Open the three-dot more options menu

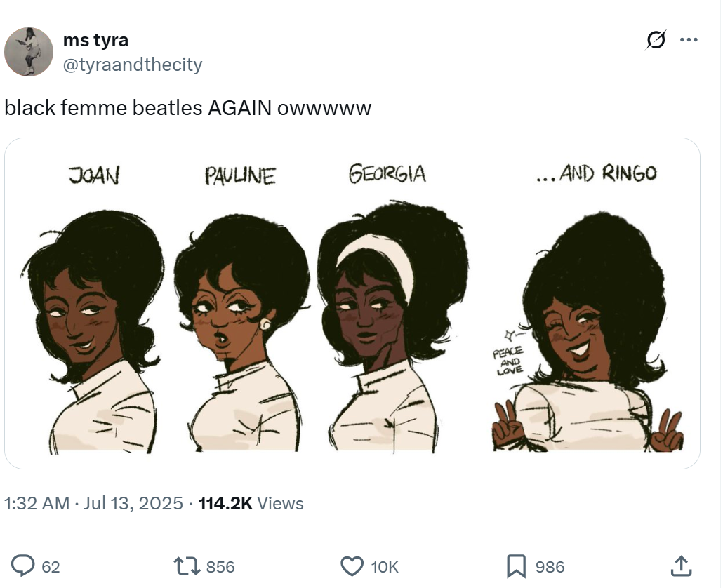coord(689,40)
